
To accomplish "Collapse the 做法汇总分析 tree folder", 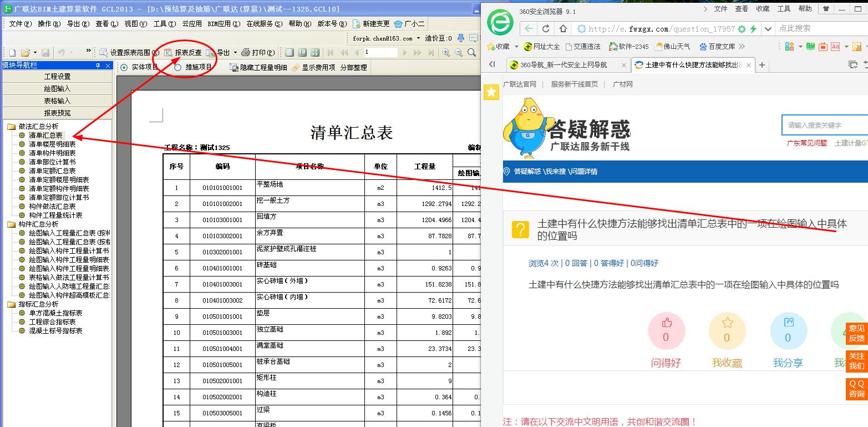I will pos(11,127).
